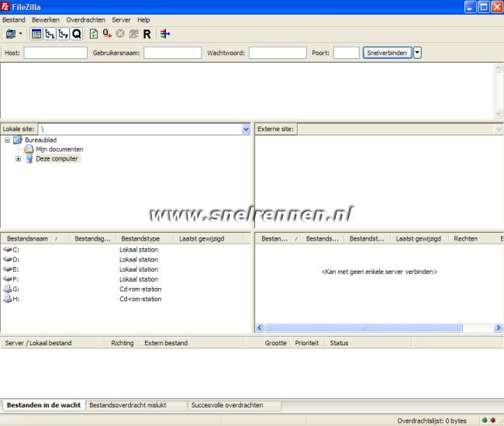This screenshot has width=504, height=426.
Task: Open the Externe site path dropdown
Action: pyautogui.click(x=499, y=130)
